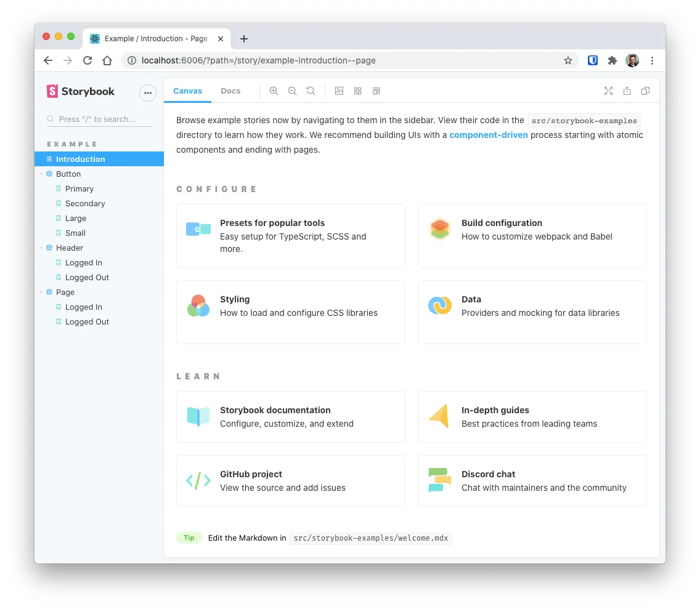The width and height of the screenshot is (700, 609).
Task: Follow the component-driven link
Action: 489,135
